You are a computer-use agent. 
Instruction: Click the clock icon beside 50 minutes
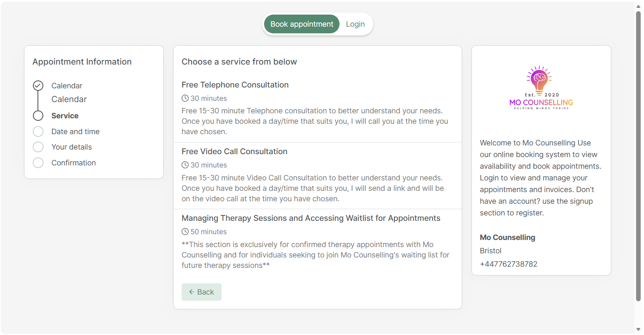pos(185,232)
